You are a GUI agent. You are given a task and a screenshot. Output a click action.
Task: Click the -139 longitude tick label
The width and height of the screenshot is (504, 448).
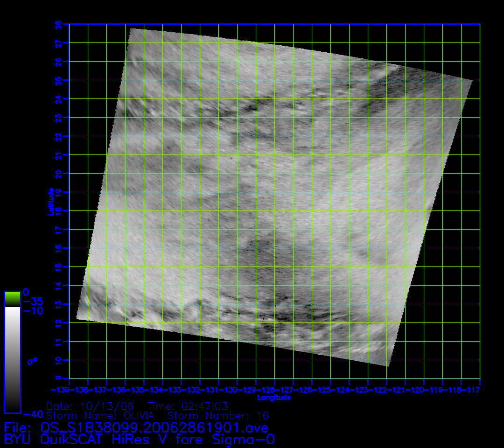tap(60, 390)
